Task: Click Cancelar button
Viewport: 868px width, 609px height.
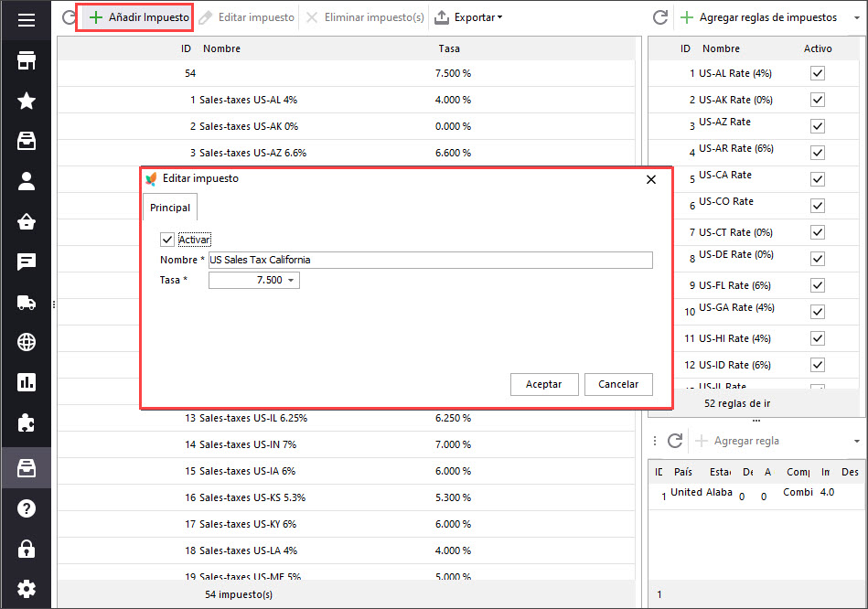Action: tap(618, 384)
